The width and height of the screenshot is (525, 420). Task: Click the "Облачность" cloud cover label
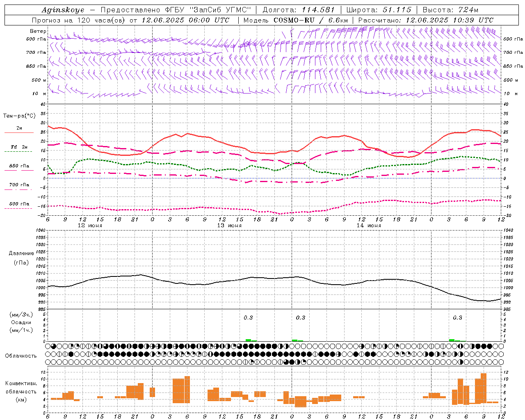21,356
